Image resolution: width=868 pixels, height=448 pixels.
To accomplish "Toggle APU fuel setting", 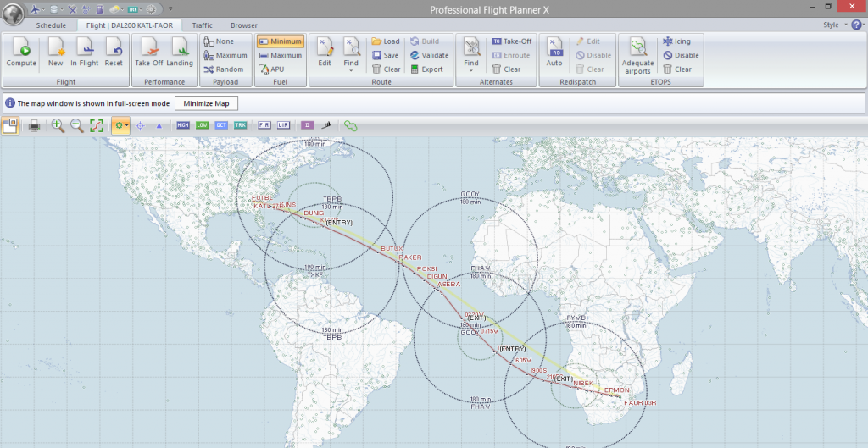I will (x=272, y=69).
